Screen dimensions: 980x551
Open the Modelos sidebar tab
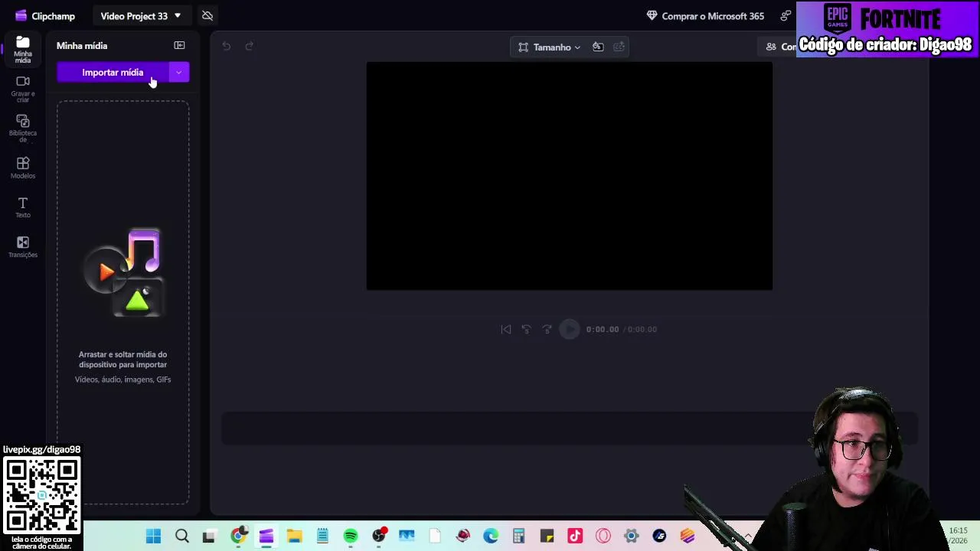22,168
